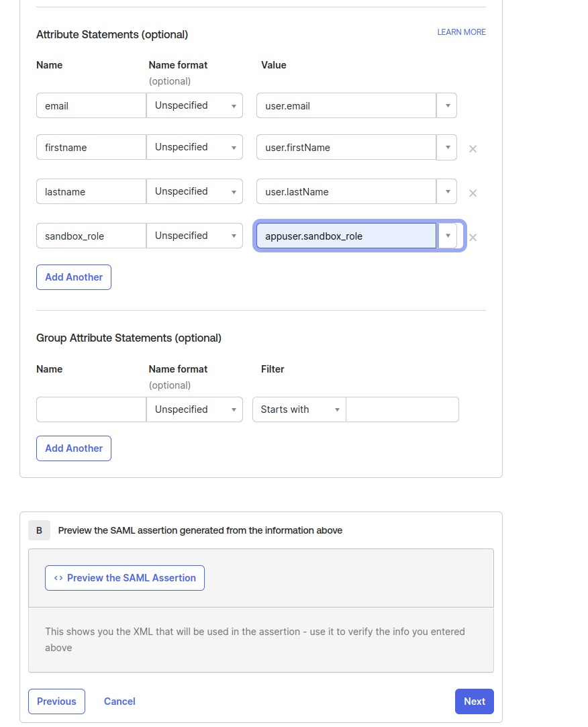The image size is (588, 727).
Task: Open the LEARN MORE link
Action: click(461, 32)
